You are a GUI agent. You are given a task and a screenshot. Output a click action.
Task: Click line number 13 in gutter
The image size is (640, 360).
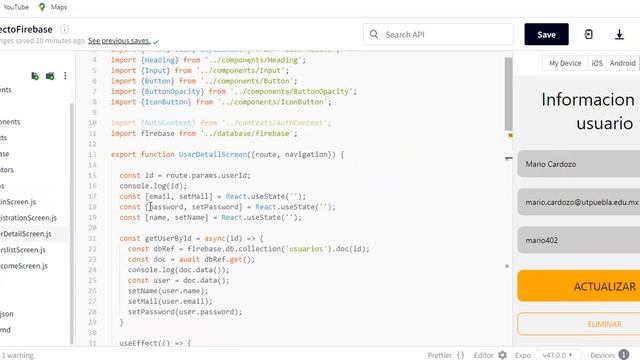92,154
